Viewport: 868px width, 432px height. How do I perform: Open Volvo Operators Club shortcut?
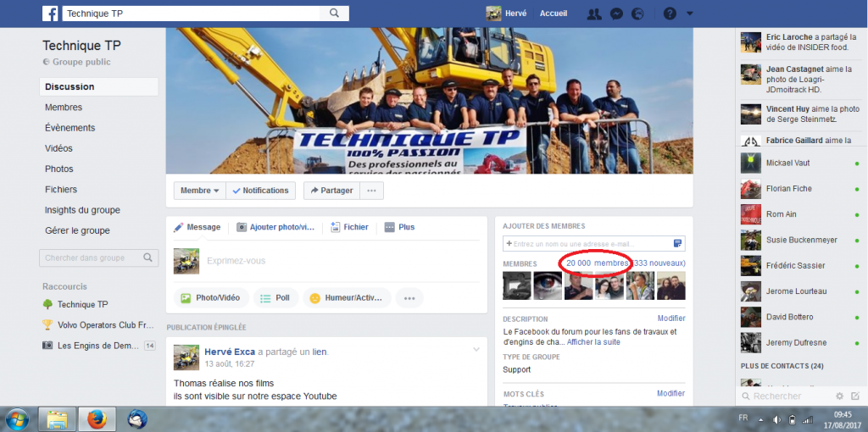[x=98, y=324]
